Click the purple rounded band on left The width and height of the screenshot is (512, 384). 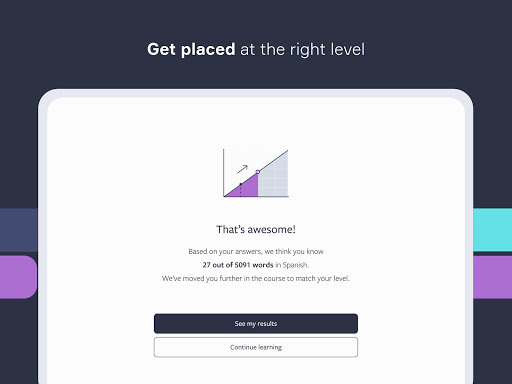(18, 277)
